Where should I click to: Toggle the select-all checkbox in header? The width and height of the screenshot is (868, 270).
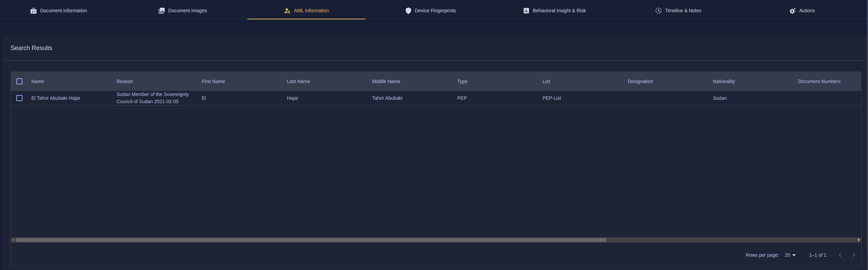coord(19,81)
